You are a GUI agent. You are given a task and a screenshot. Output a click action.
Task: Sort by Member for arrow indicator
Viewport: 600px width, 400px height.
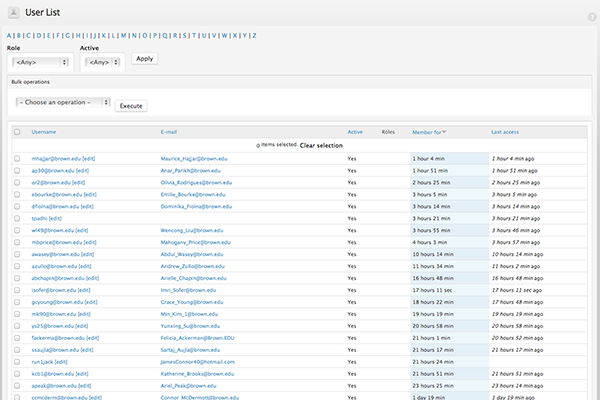coord(444,132)
